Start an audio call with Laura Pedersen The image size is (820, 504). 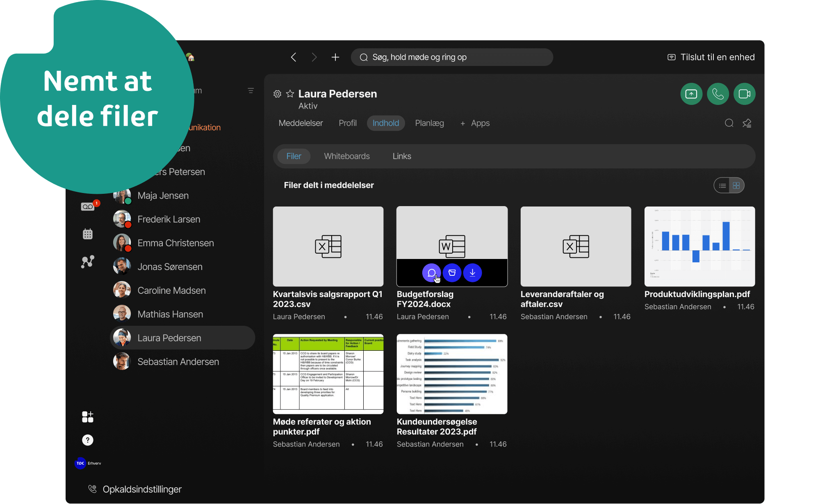(x=718, y=94)
